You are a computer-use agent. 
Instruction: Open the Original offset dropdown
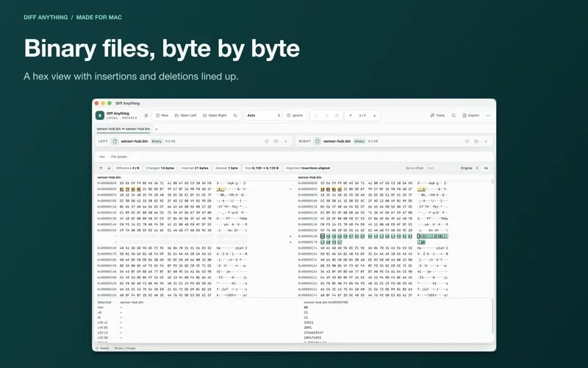[469, 169]
